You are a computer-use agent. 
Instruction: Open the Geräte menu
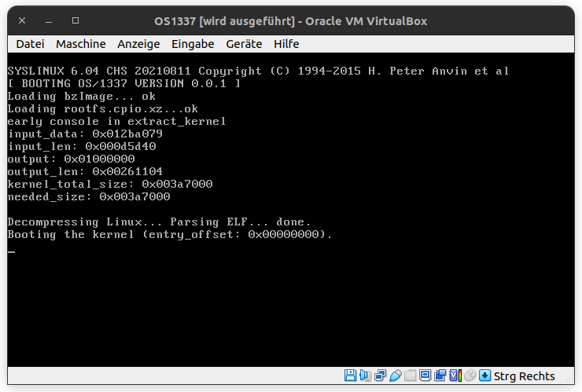point(244,44)
